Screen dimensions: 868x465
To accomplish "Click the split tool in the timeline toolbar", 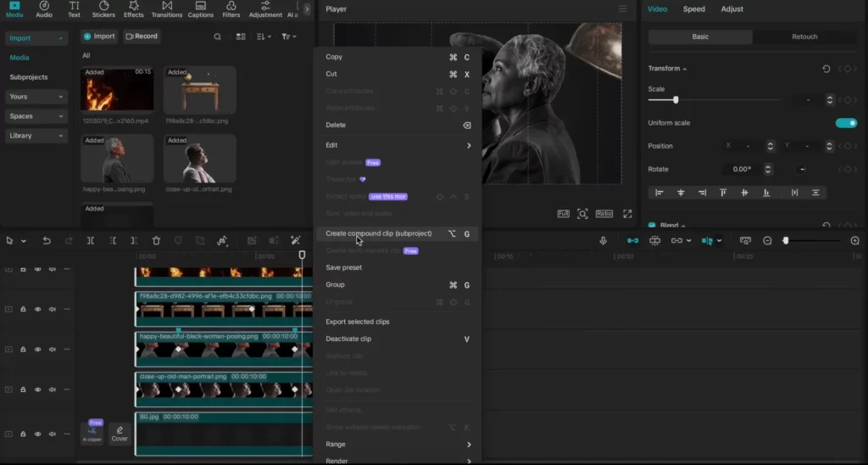I will click(x=90, y=240).
